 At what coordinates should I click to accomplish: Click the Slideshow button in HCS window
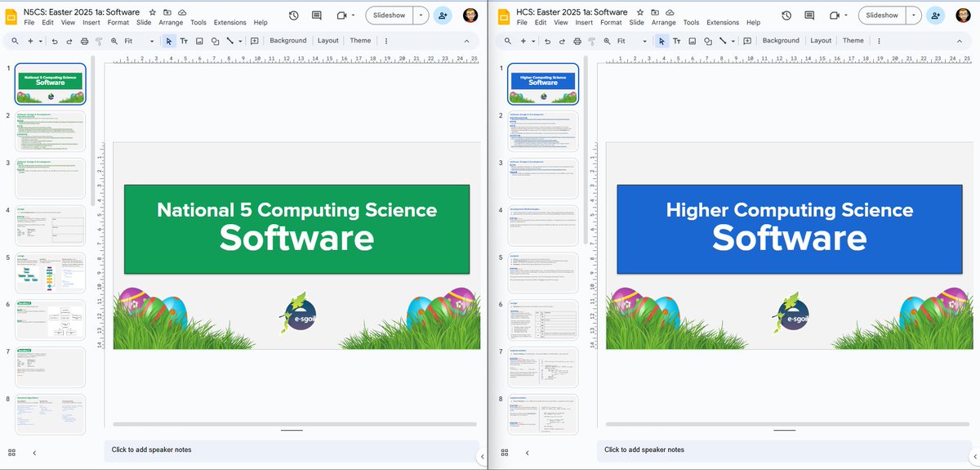click(x=882, y=16)
